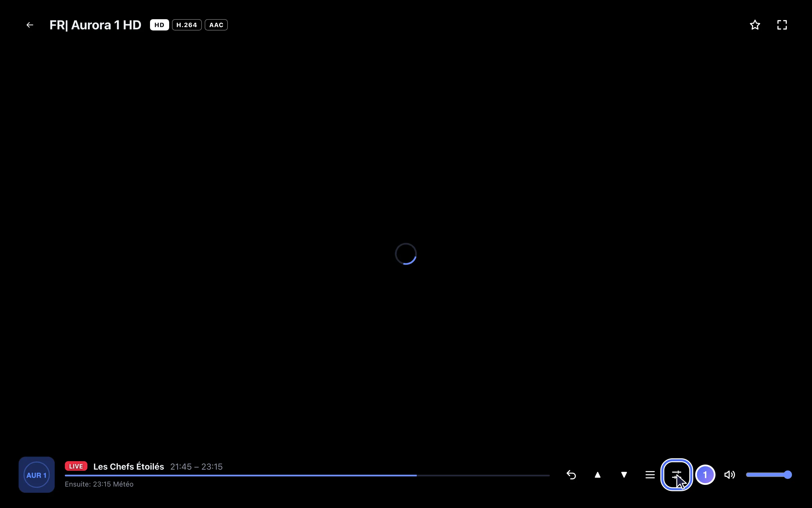Return to previous channel using undo arrow
Viewport: 812px width, 508px height.
coord(571,475)
